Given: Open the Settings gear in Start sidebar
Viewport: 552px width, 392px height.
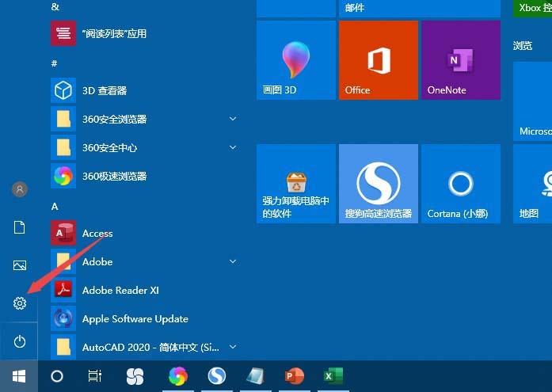Looking at the screenshot, I should point(20,303).
